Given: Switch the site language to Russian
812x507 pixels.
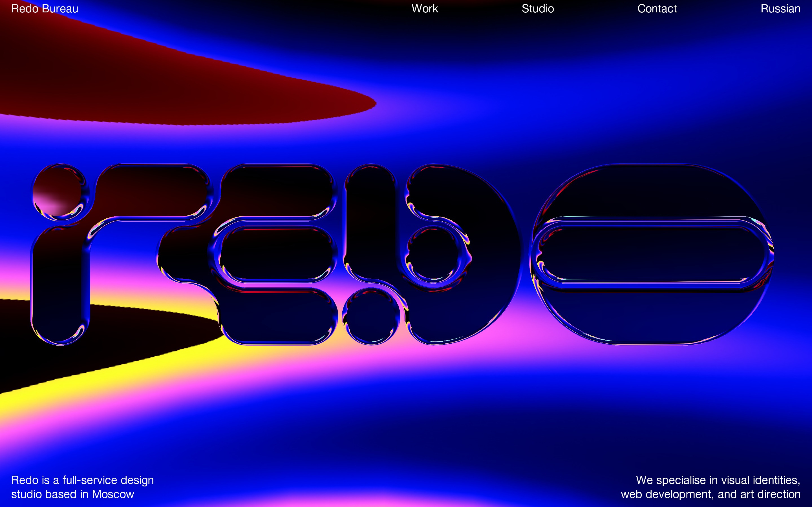Looking at the screenshot, I should click(780, 9).
